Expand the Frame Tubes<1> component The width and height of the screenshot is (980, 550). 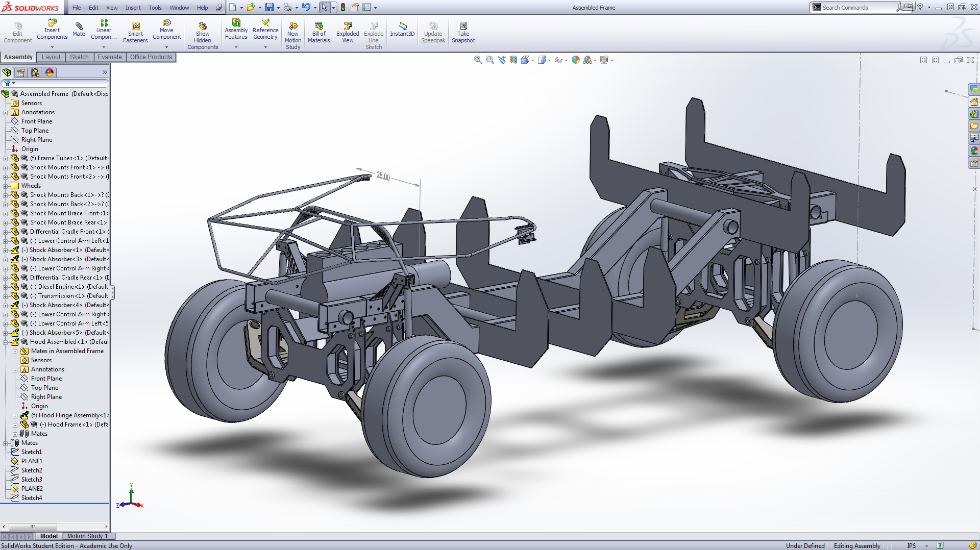pyautogui.click(x=6, y=159)
